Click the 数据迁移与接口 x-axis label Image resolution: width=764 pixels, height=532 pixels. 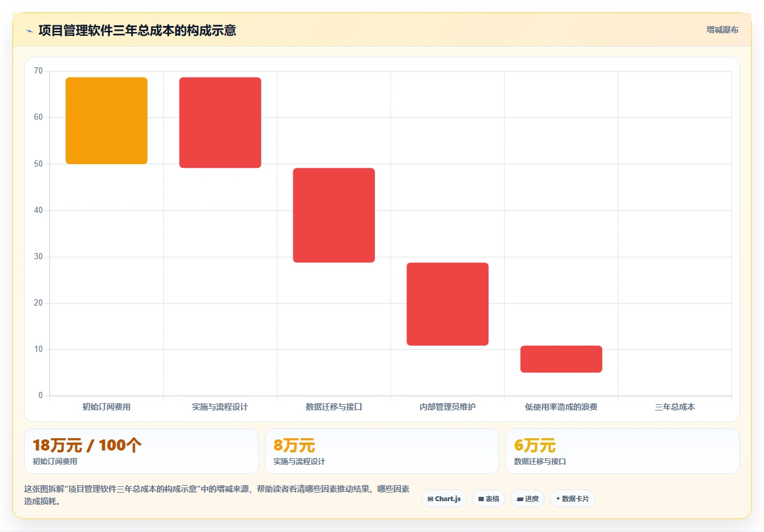point(334,407)
